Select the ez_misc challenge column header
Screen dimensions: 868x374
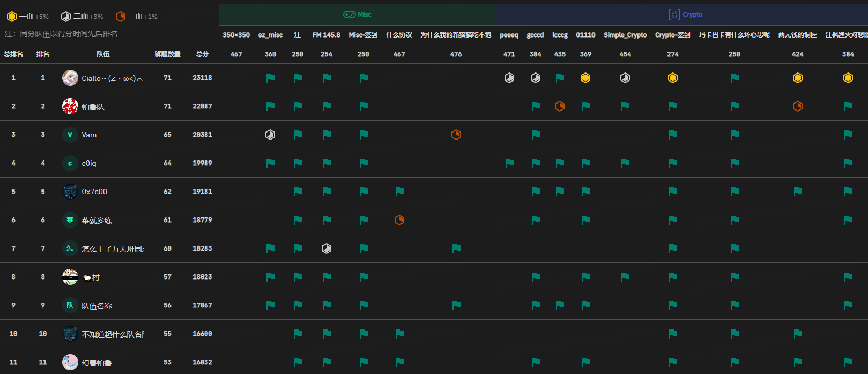(270, 35)
